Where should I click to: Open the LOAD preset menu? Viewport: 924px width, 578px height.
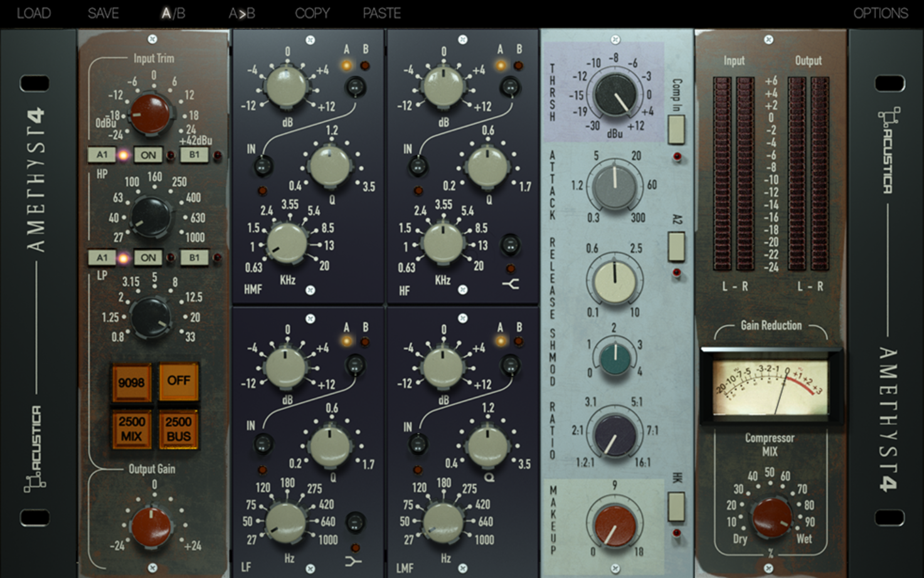34,13
